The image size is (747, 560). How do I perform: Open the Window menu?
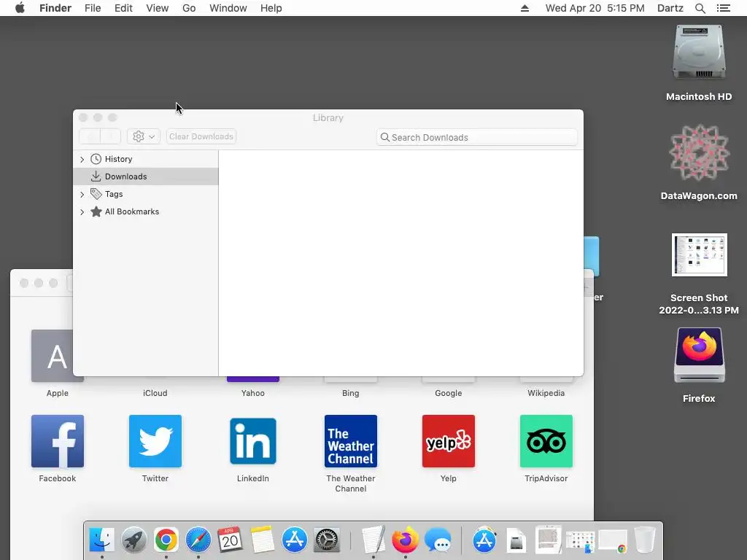[x=228, y=8]
